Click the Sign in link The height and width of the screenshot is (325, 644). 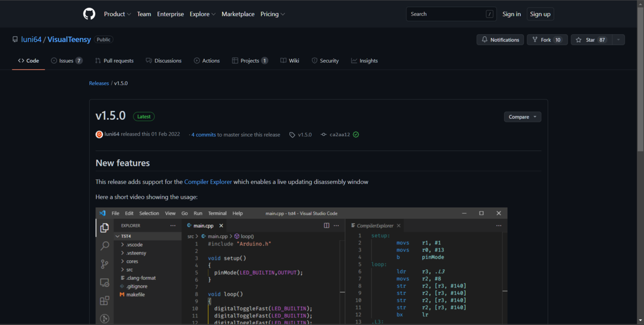(511, 14)
